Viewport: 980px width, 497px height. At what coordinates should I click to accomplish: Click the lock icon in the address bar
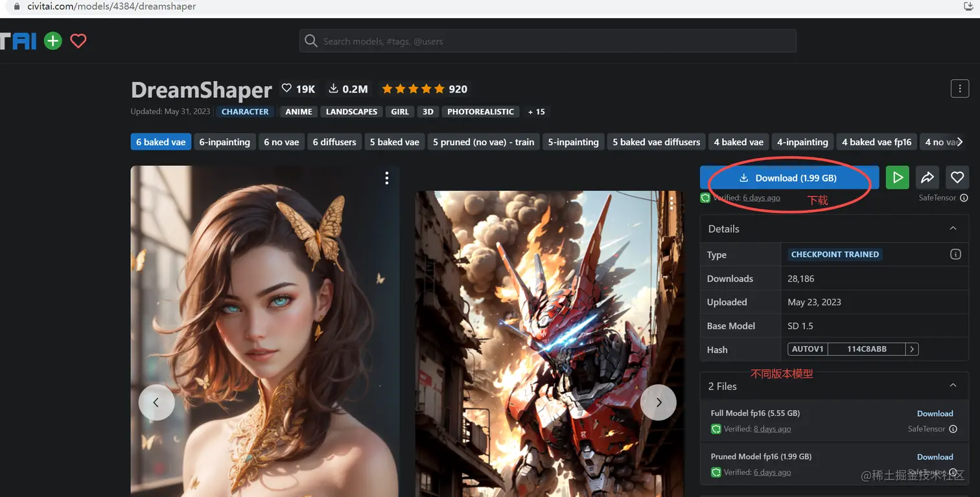[x=17, y=6]
